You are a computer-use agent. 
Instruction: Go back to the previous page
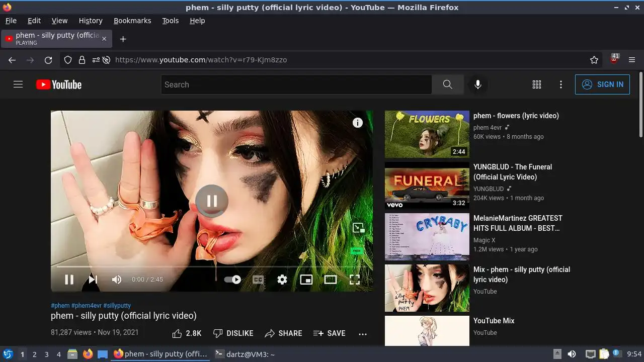coord(12,60)
